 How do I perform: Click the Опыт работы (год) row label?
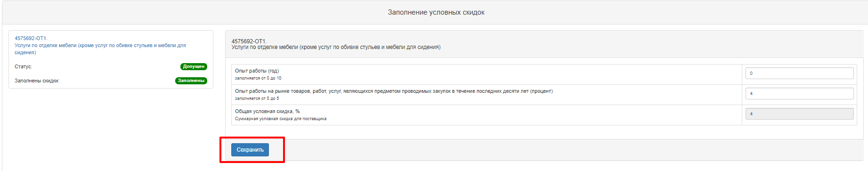coord(257,71)
